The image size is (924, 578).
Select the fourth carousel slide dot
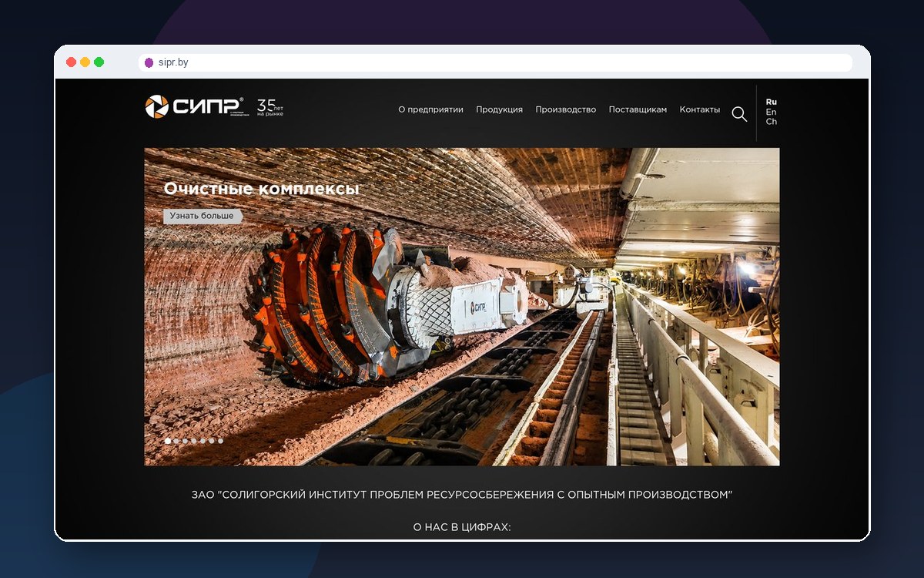(194, 441)
